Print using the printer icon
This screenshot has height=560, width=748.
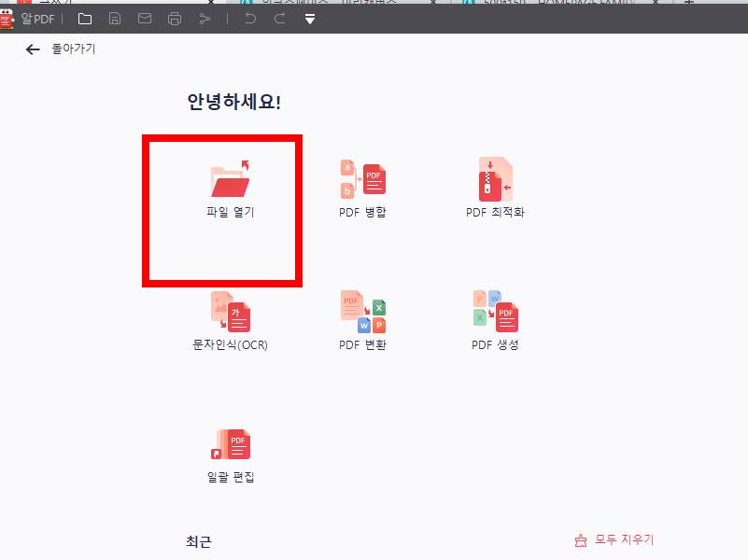pyautogui.click(x=174, y=19)
